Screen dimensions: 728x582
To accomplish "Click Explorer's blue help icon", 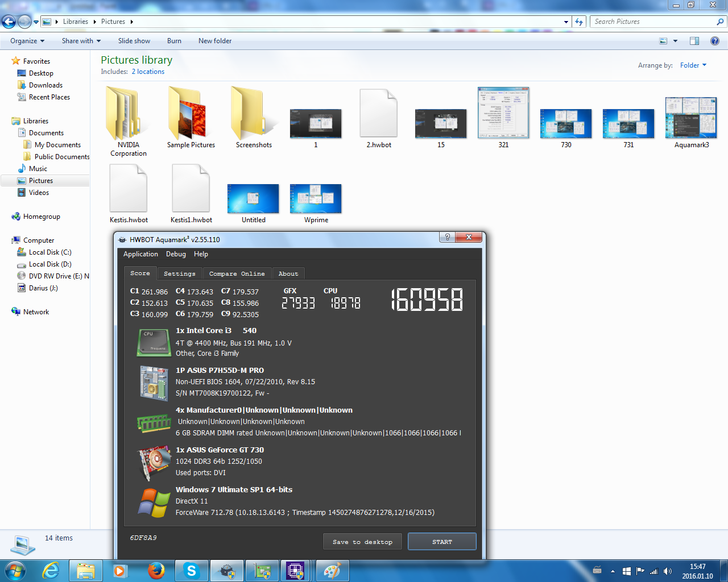I will tap(715, 41).
